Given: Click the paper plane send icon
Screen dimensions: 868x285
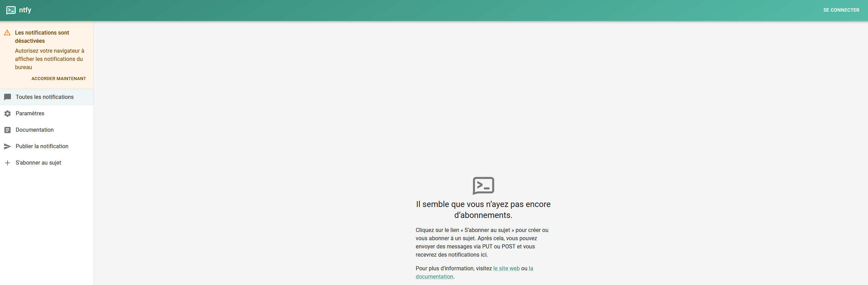Looking at the screenshot, I should point(8,146).
